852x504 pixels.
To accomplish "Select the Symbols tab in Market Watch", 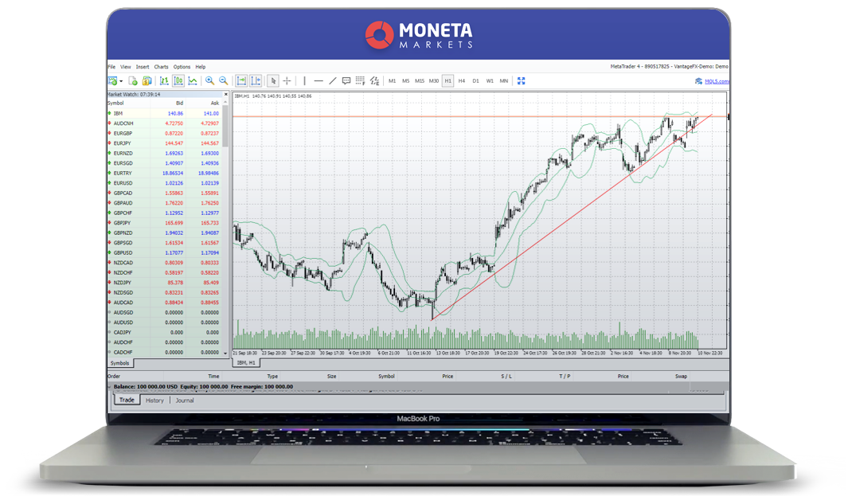I will [120, 363].
